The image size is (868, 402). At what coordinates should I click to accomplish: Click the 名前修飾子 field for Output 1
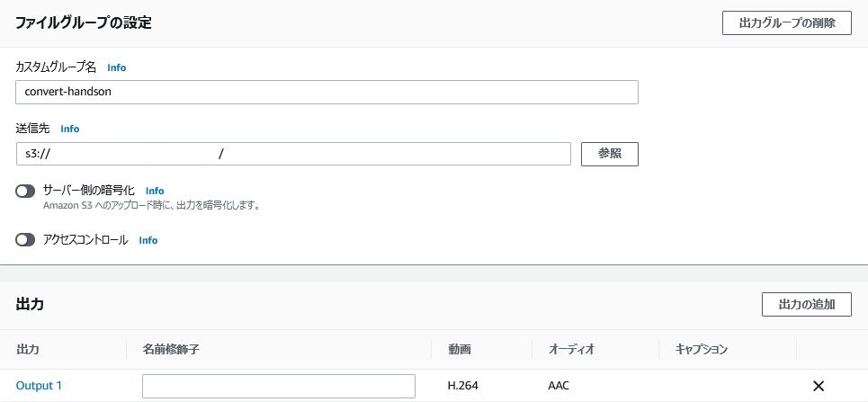[279, 386]
